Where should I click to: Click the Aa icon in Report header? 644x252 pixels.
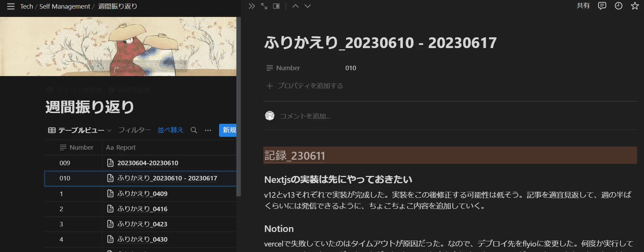tap(110, 148)
